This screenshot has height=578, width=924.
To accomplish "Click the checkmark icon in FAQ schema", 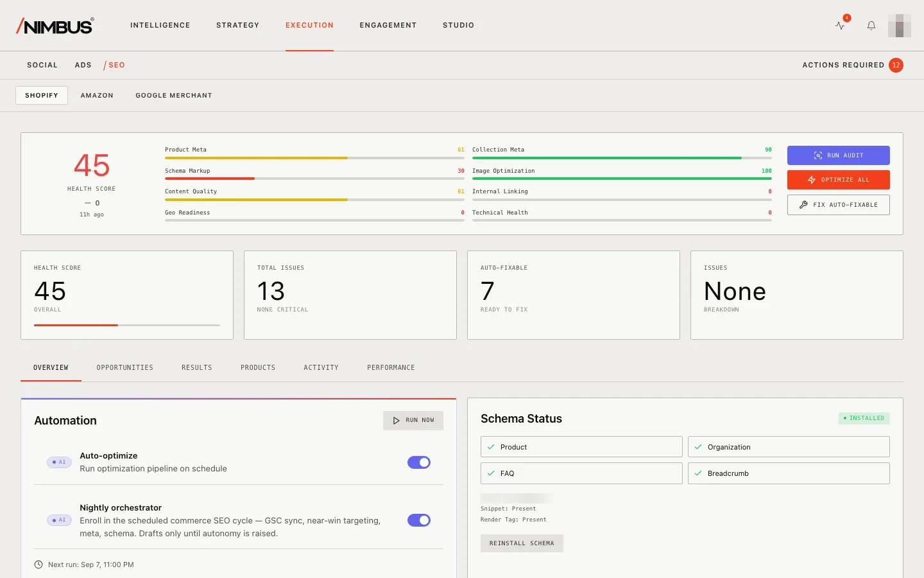I will click(491, 473).
